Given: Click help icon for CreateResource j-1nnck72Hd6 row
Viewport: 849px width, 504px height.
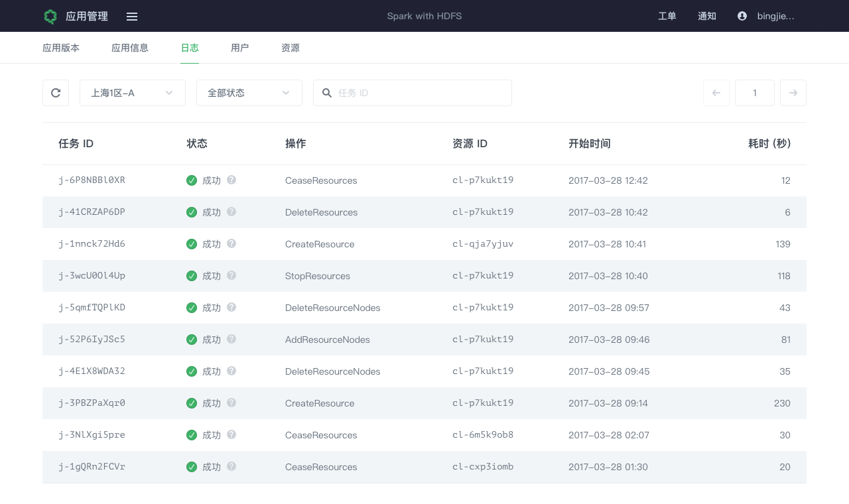Looking at the screenshot, I should coord(231,243).
